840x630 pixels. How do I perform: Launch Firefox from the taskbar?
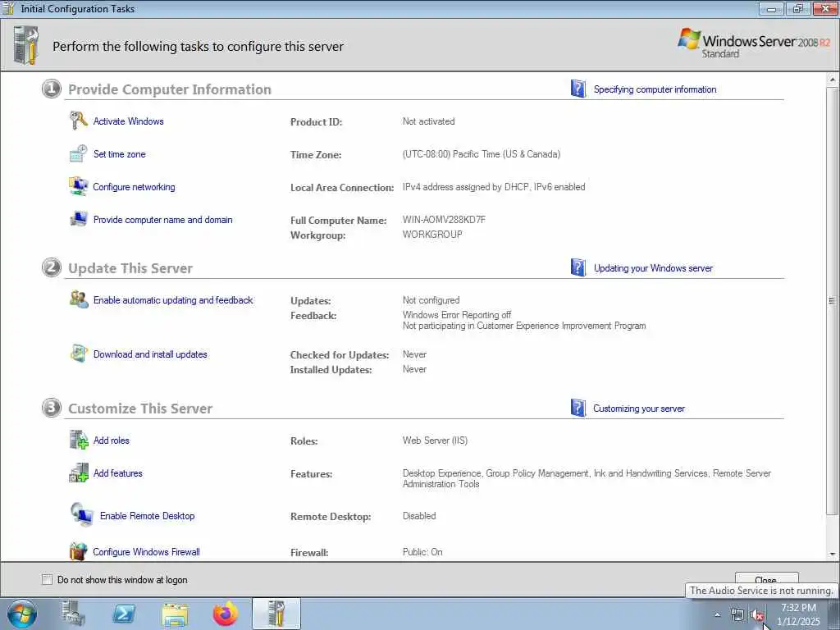226,614
